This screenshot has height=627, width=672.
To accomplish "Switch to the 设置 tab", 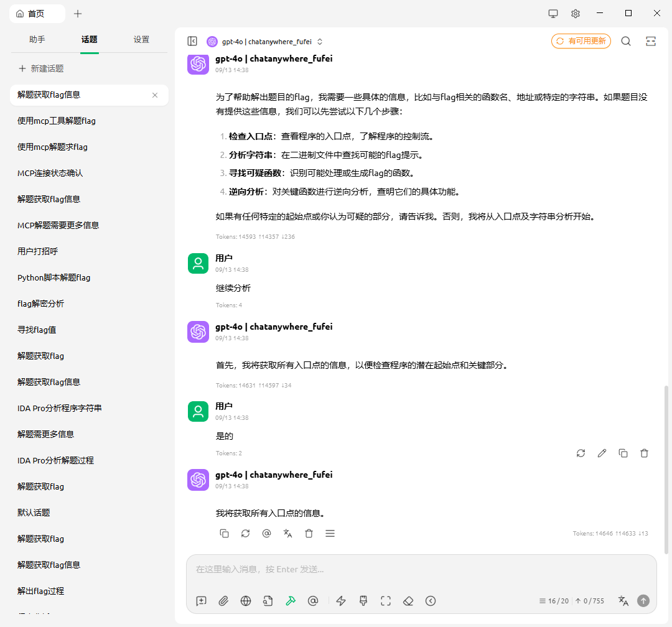I will tap(141, 39).
